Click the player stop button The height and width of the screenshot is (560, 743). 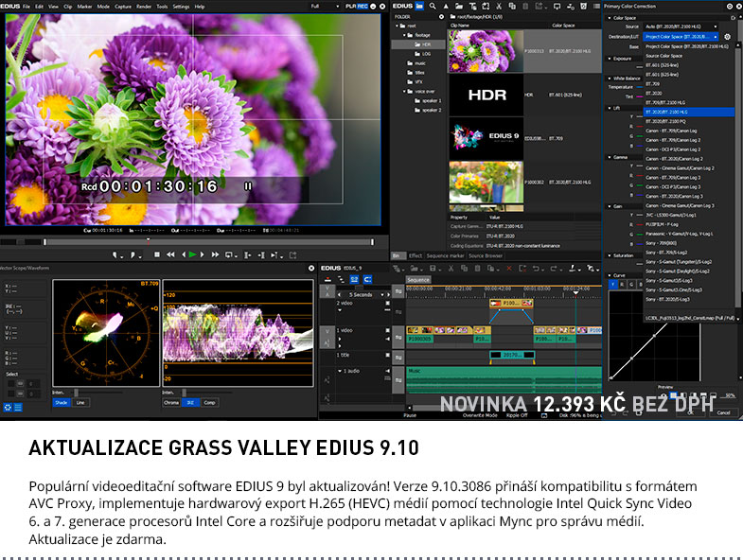(157, 254)
